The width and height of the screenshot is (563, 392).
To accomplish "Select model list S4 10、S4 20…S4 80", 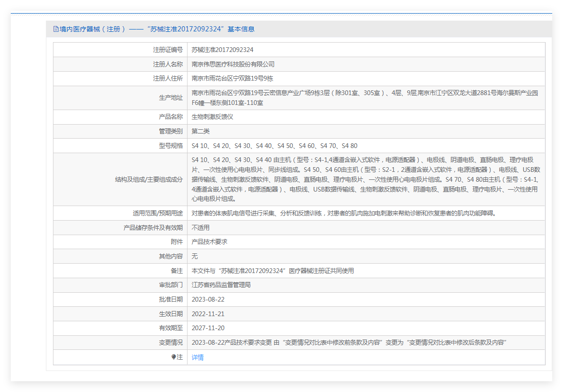I will pos(274,146).
